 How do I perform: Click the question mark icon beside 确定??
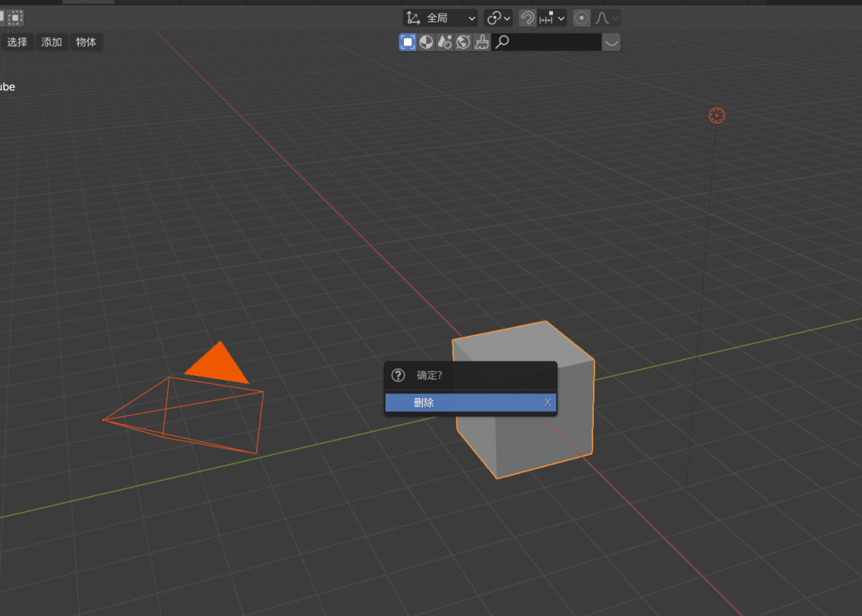click(x=398, y=375)
